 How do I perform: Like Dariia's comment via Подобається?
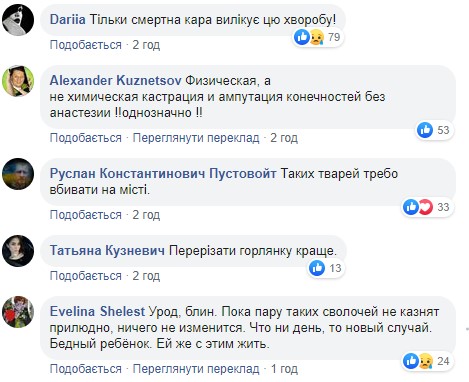click(86, 45)
